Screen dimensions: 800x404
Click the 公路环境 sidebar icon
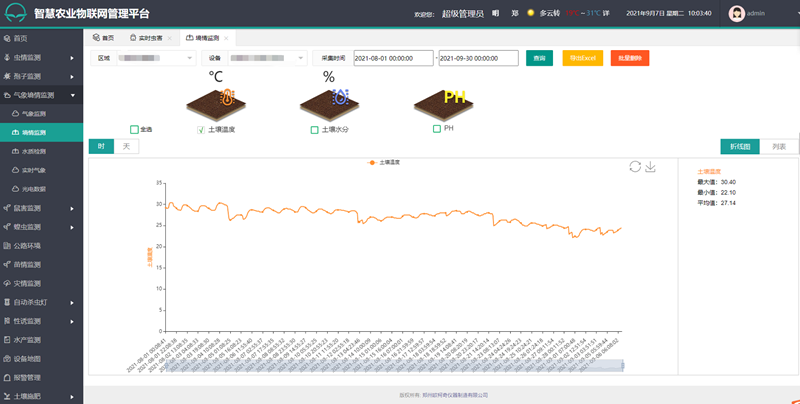[x=7, y=246]
